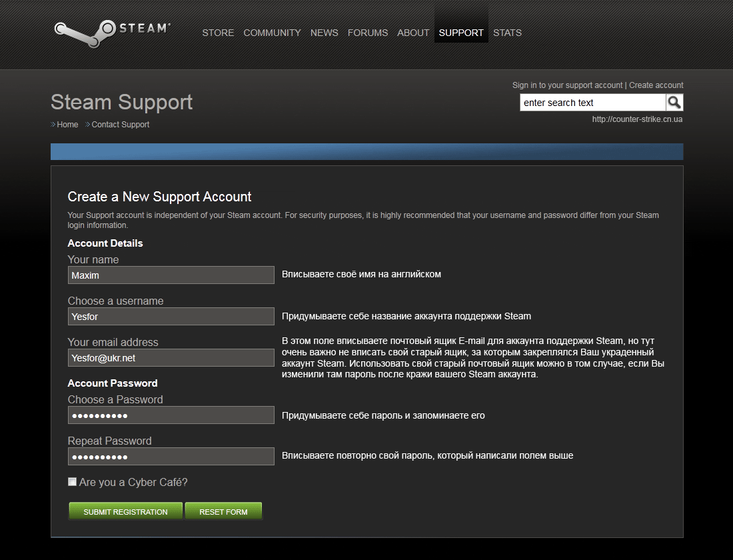Go to the COMMUNITY section
733x560 pixels.
point(272,33)
